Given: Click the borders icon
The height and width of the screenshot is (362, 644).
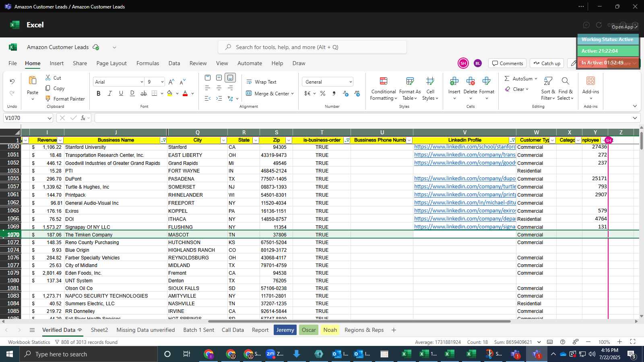Looking at the screenshot, I should click(x=154, y=93).
